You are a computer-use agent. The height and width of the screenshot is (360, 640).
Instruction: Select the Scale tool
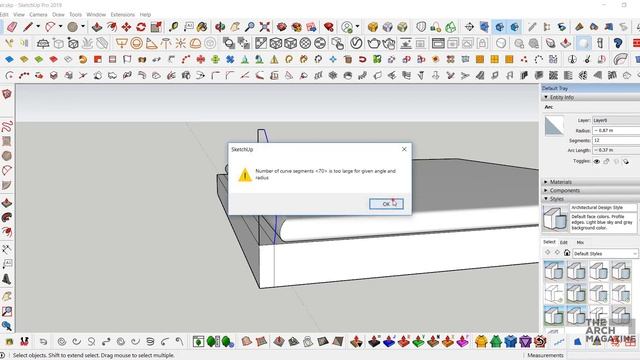click(156, 27)
